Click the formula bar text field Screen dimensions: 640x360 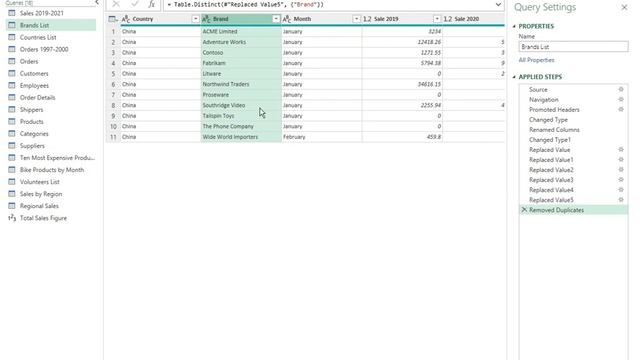click(329, 4)
